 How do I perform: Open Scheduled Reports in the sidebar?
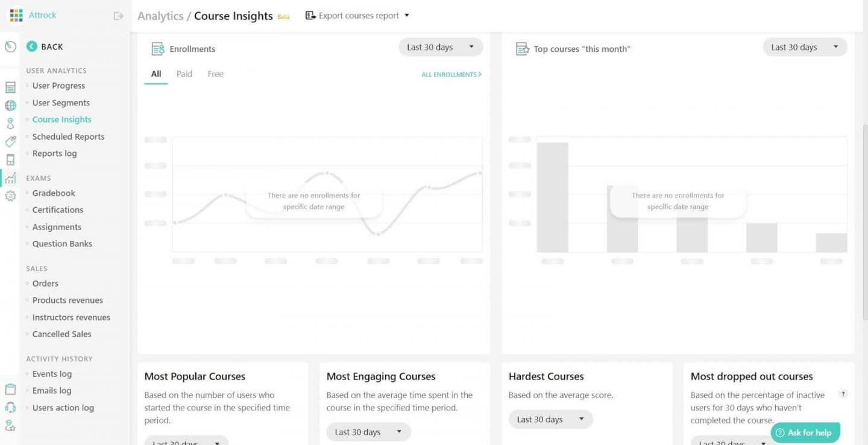click(68, 137)
